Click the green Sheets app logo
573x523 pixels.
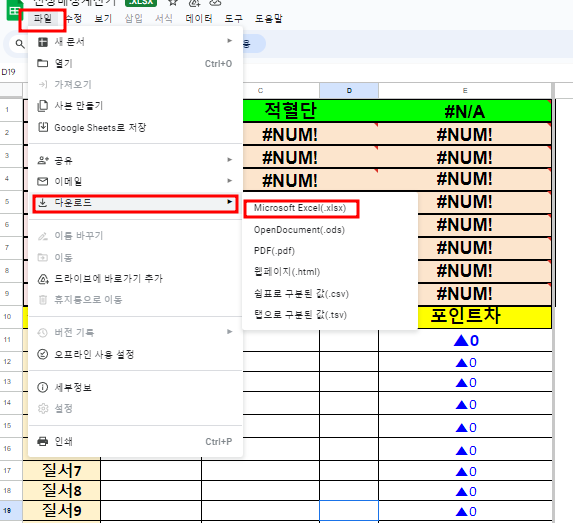pos(15,9)
